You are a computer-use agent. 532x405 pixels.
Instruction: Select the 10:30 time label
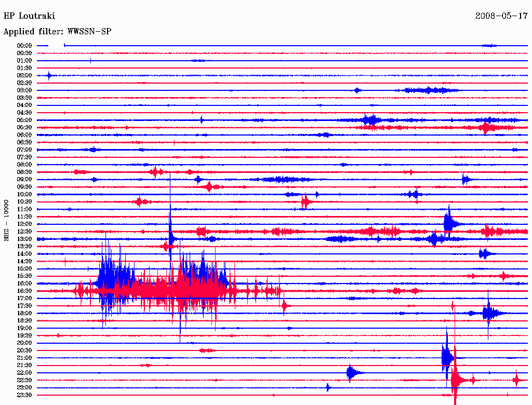click(x=24, y=202)
